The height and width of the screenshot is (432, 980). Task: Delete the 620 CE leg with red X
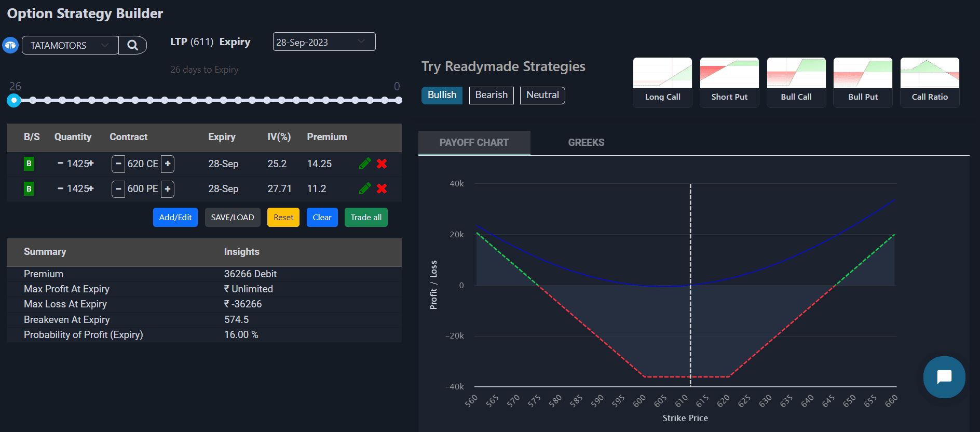[382, 164]
